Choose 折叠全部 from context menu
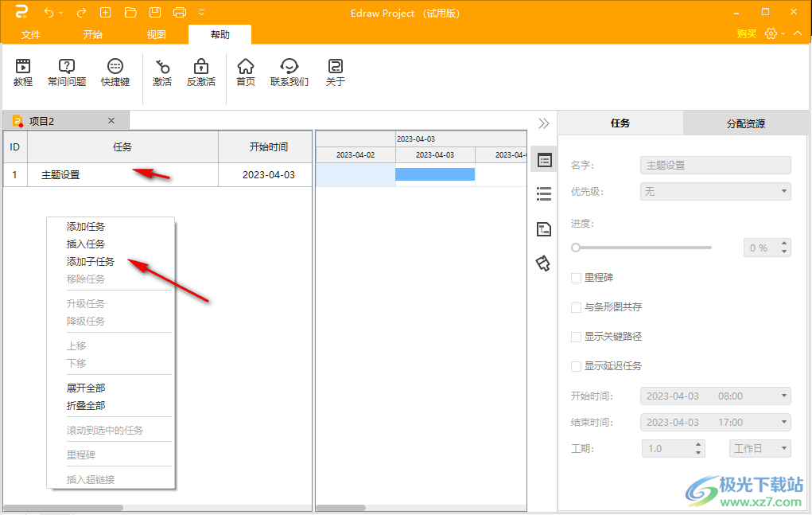 pos(85,406)
